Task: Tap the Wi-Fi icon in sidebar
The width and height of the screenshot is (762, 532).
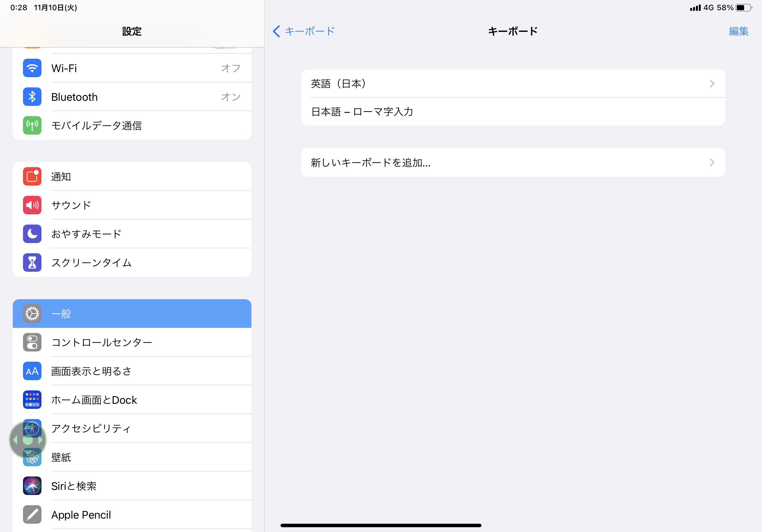Action: [x=32, y=68]
